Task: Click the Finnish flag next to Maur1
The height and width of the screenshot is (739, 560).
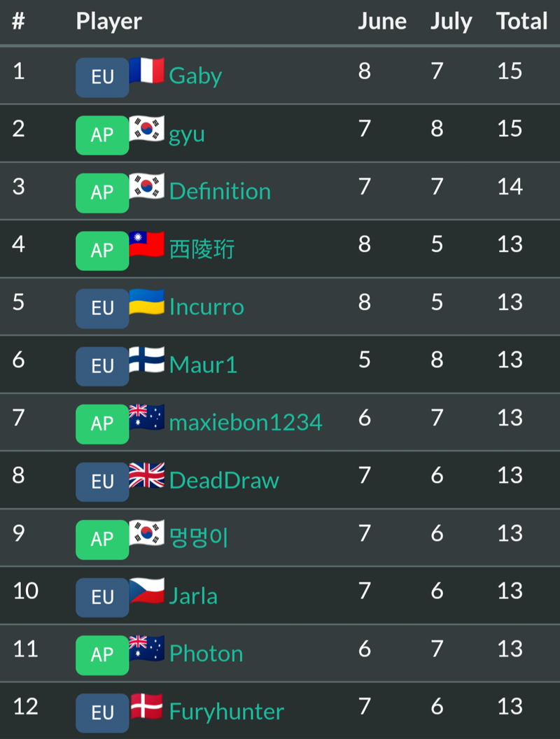Action: 146,360
